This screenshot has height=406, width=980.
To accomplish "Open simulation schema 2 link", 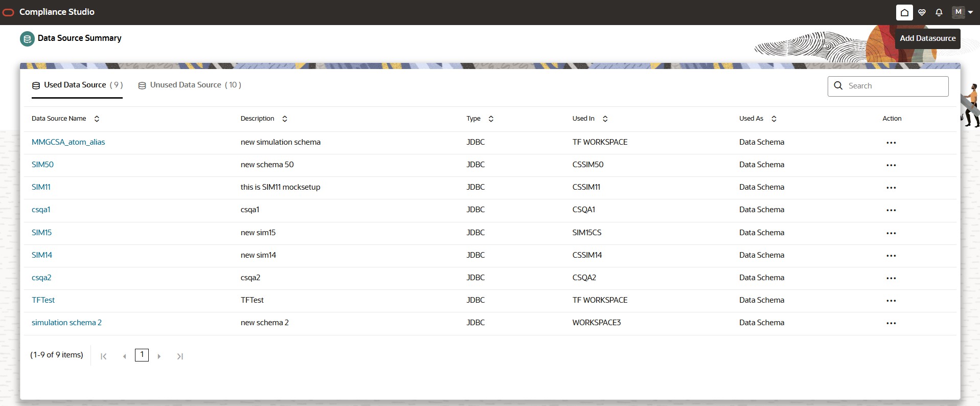I will pyautogui.click(x=66, y=323).
